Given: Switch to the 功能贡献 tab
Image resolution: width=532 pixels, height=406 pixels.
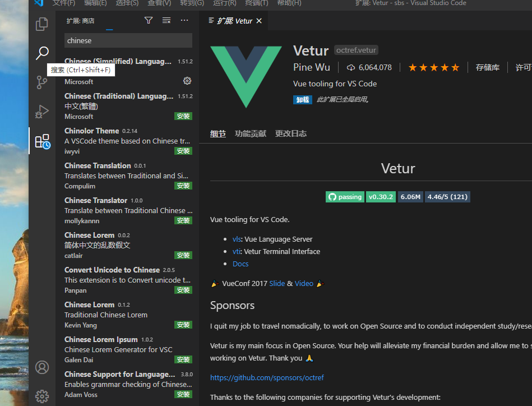Looking at the screenshot, I should click(251, 134).
